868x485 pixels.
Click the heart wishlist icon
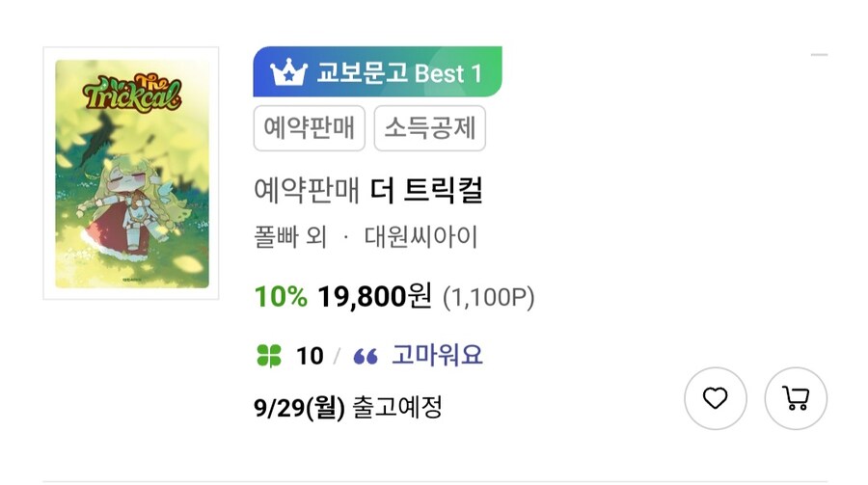[x=715, y=398]
